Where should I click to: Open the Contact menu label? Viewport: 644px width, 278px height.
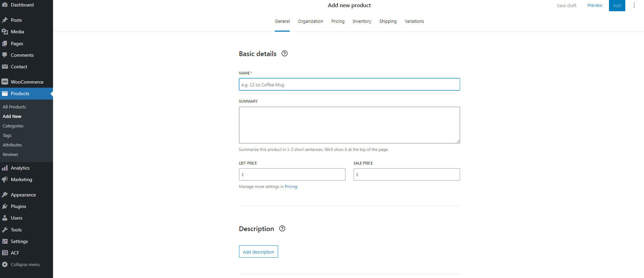[19, 67]
